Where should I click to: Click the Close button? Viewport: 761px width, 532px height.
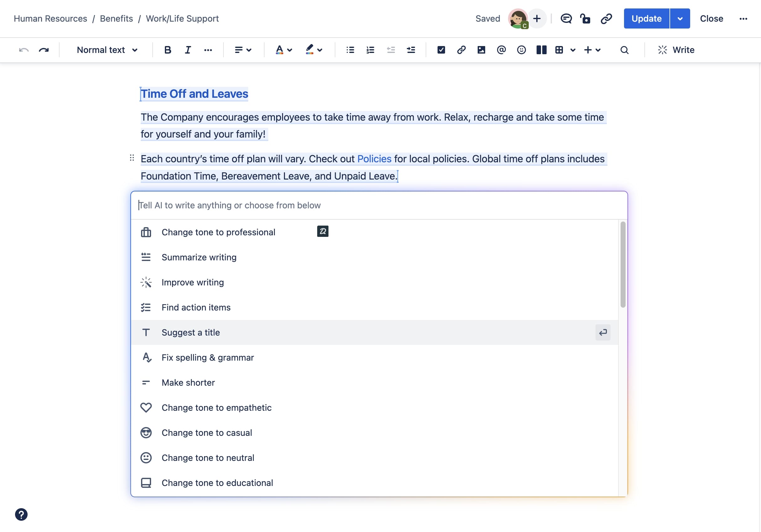711,18
